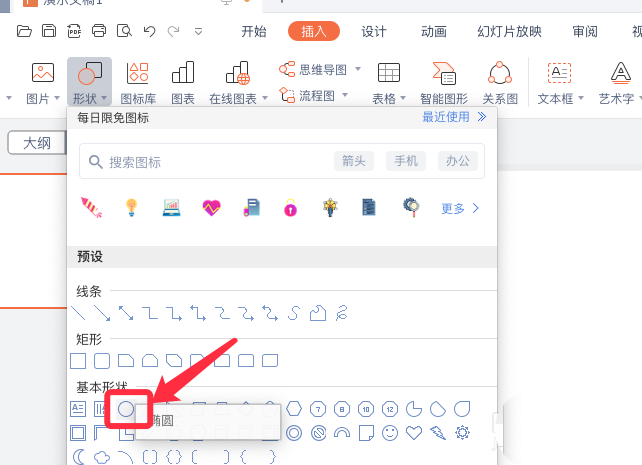642x465 pixels.
Task: Click the 搜索图标 search field
Action: [x=200, y=162]
